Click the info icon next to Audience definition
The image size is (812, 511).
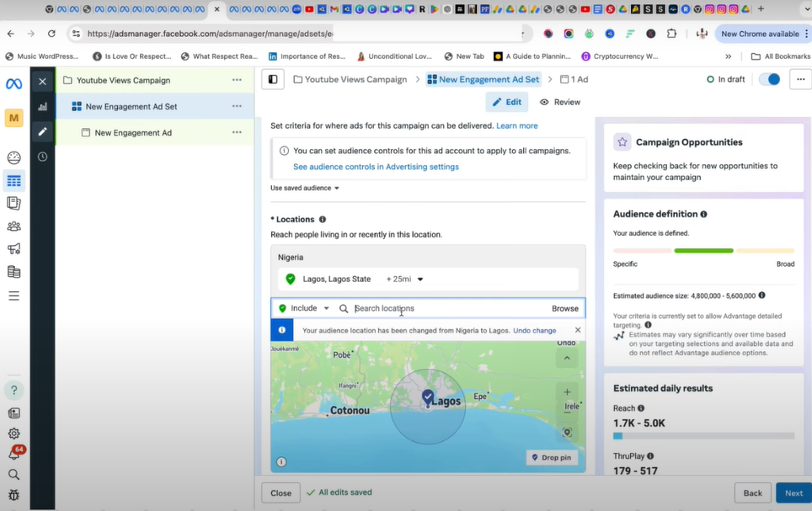pyautogui.click(x=703, y=215)
